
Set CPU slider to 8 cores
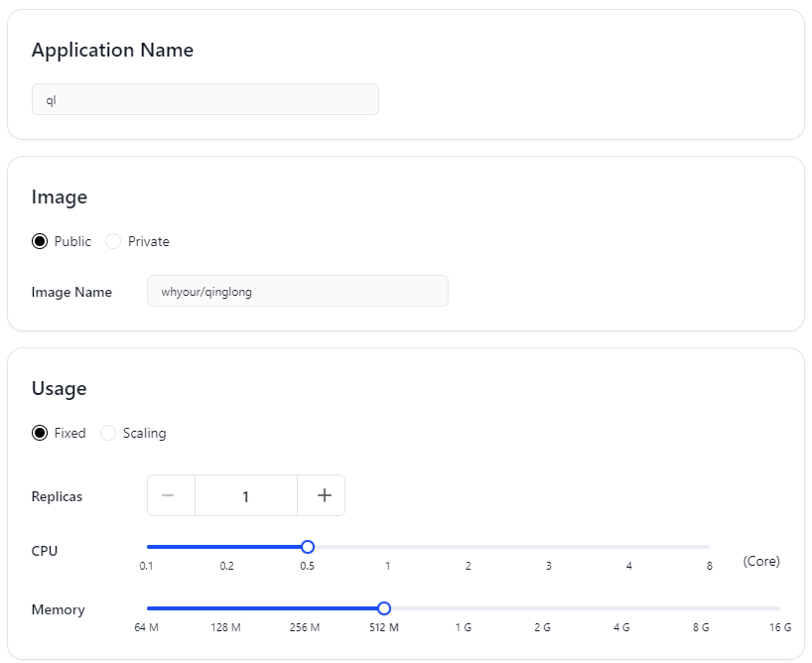[709, 547]
